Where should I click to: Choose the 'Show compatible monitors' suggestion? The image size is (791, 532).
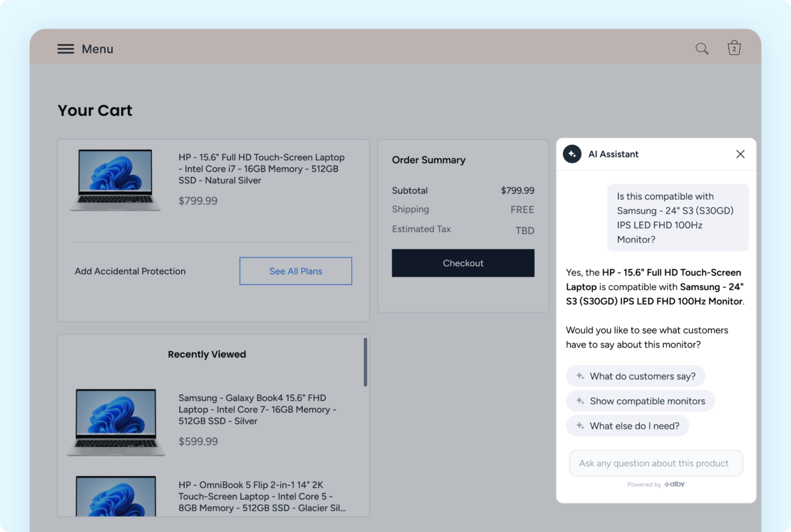coord(640,401)
